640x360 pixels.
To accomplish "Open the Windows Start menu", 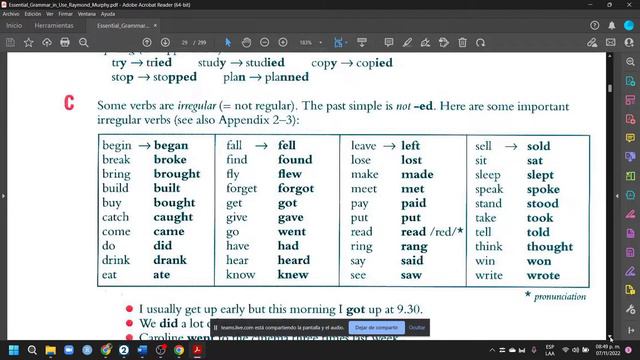I will [x=14, y=350].
